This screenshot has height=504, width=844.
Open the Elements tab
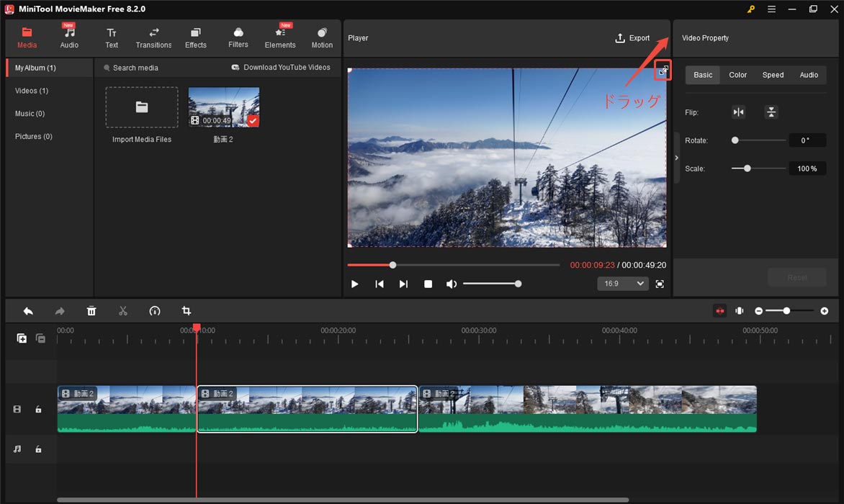click(280, 38)
